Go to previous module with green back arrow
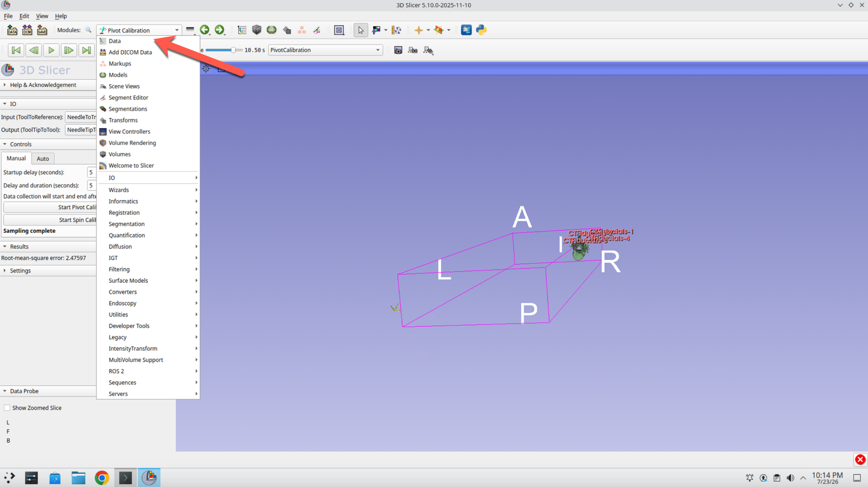868x487 pixels. 205,30
